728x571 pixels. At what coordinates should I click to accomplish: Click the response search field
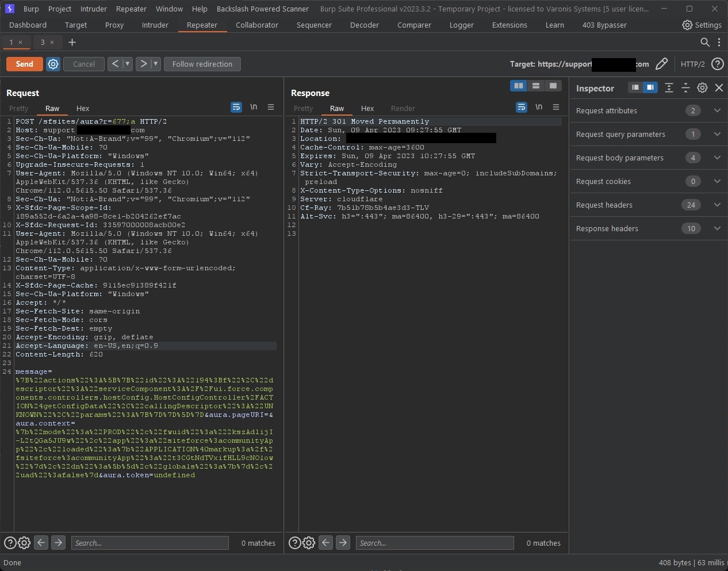pos(434,543)
